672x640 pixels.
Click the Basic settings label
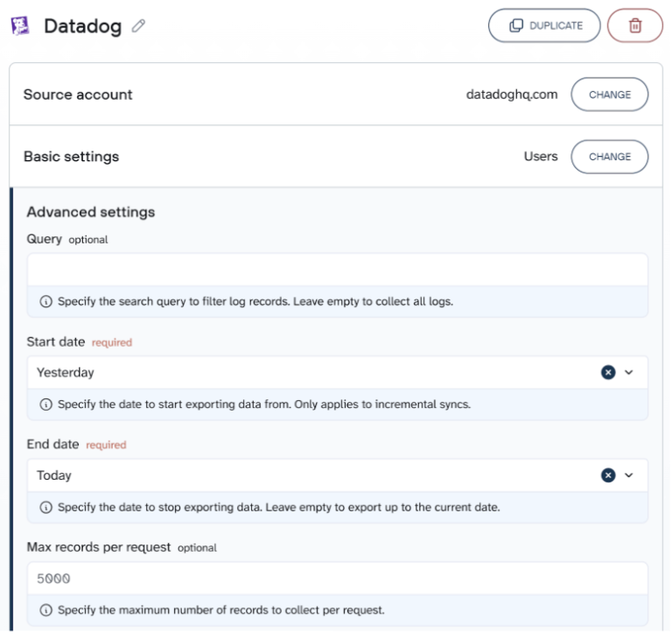pos(71,157)
